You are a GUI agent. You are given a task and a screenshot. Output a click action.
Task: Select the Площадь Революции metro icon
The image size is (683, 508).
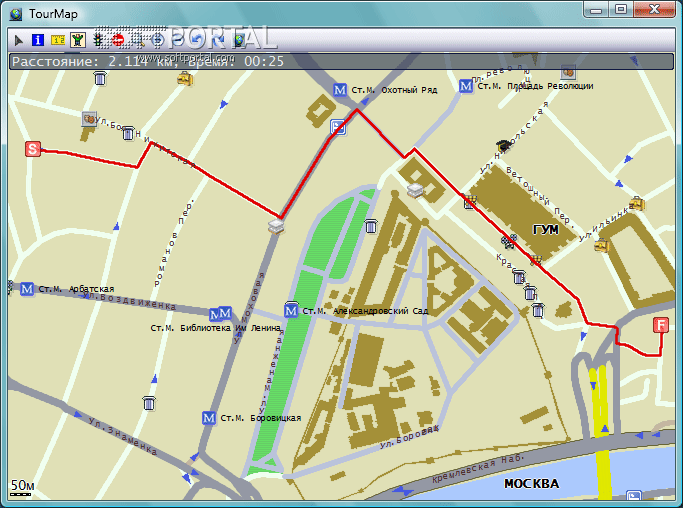tap(466, 86)
